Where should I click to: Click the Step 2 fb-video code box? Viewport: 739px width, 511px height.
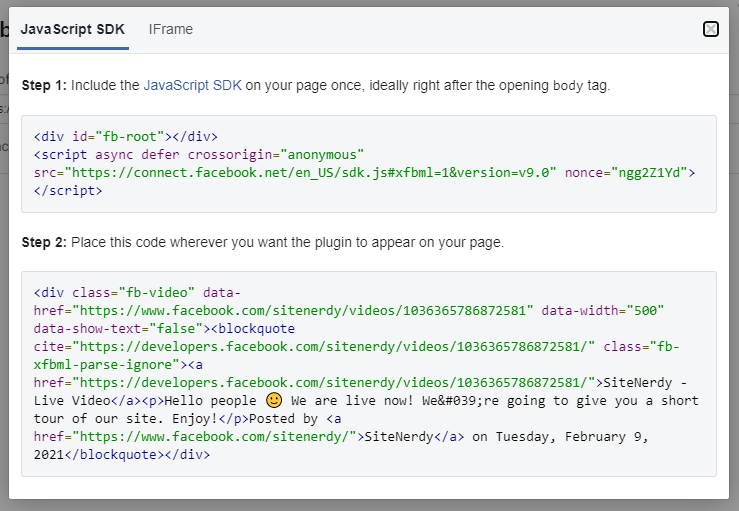369,374
